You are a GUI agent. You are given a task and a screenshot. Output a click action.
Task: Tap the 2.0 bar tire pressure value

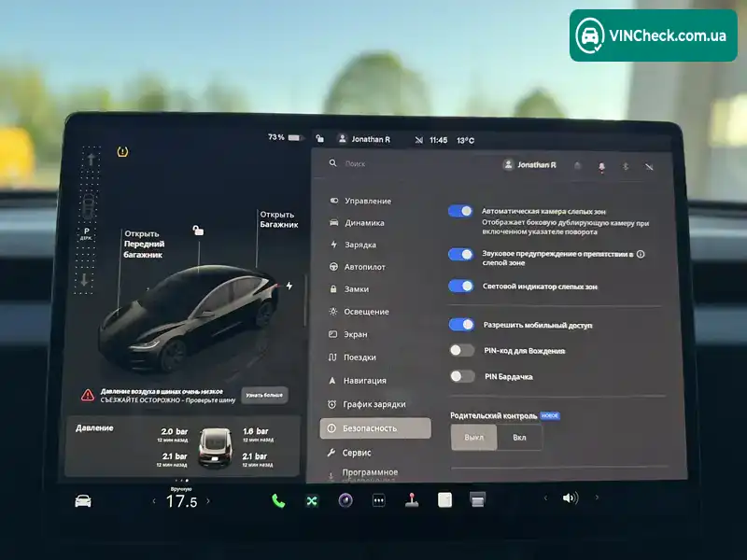(x=175, y=431)
